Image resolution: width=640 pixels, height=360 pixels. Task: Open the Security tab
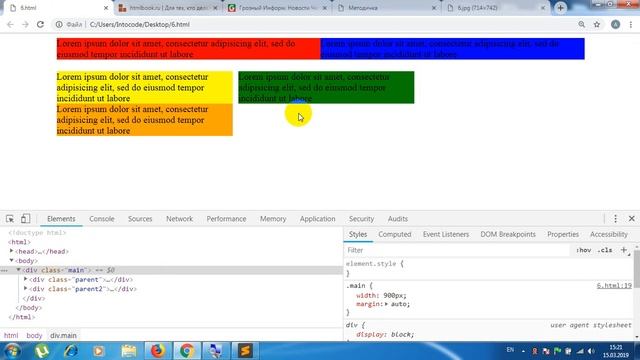tap(361, 219)
